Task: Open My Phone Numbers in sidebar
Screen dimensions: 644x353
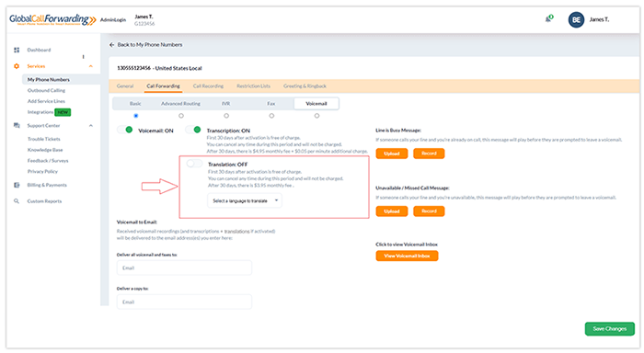Action: click(49, 80)
